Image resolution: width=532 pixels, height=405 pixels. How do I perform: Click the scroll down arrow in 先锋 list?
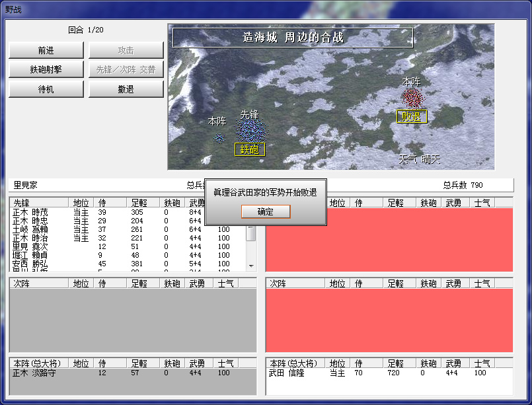(x=251, y=266)
